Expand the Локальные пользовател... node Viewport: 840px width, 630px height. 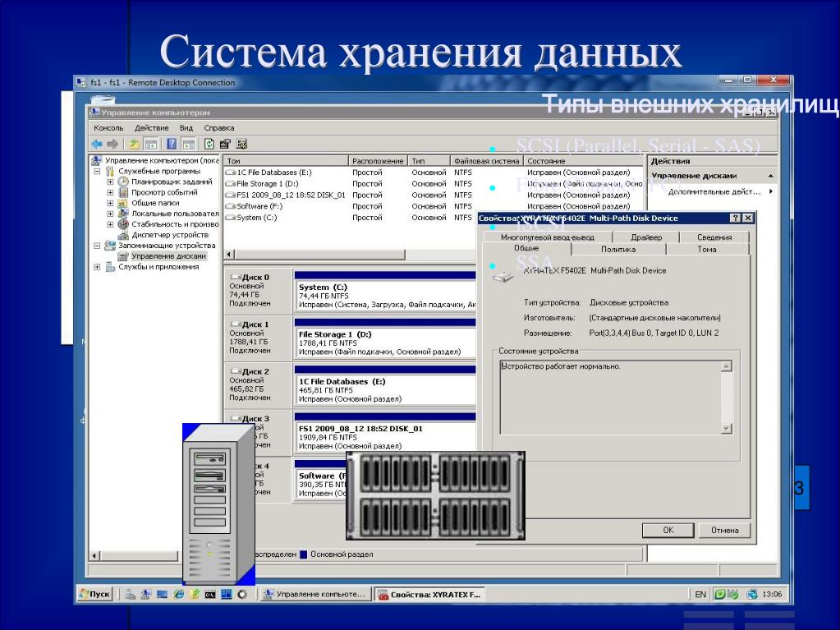coord(110,214)
